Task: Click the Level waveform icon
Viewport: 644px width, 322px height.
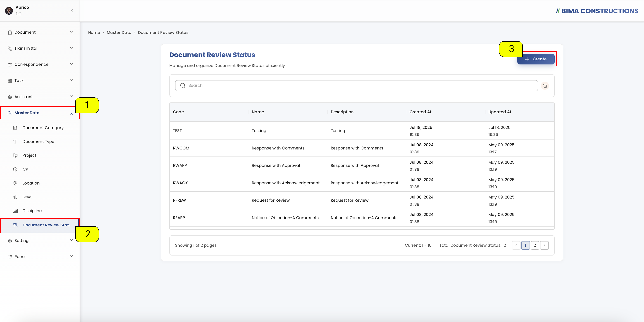Action: coord(15,197)
